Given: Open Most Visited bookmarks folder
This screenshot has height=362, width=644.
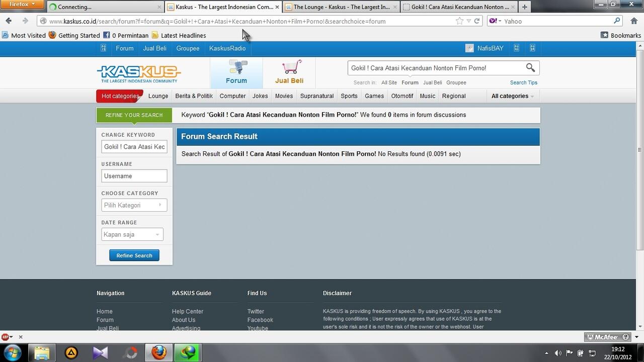Looking at the screenshot, I should [24, 35].
